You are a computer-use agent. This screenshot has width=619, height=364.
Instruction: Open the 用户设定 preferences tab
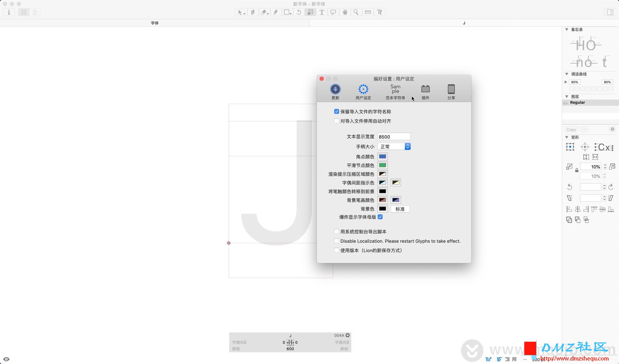click(x=363, y=92)
